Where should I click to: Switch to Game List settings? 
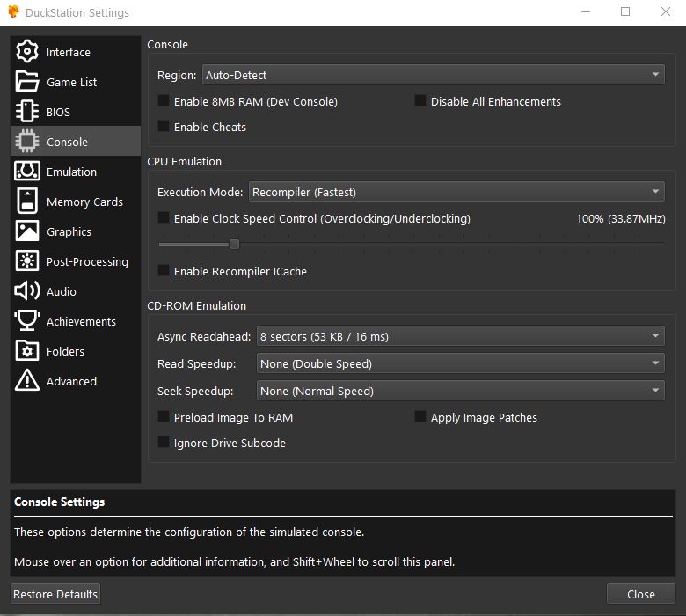pos(72,82)
